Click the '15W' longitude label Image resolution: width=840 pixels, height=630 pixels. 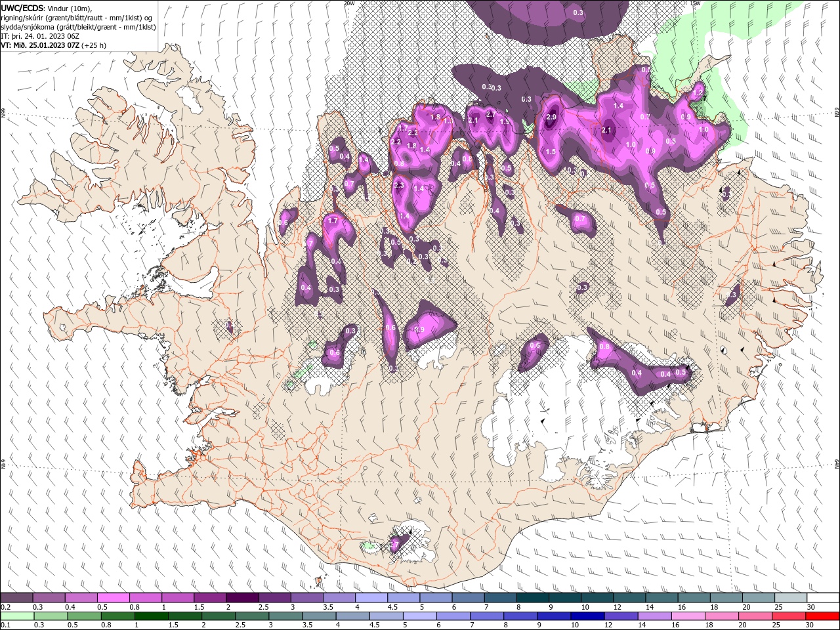[695, 3]
